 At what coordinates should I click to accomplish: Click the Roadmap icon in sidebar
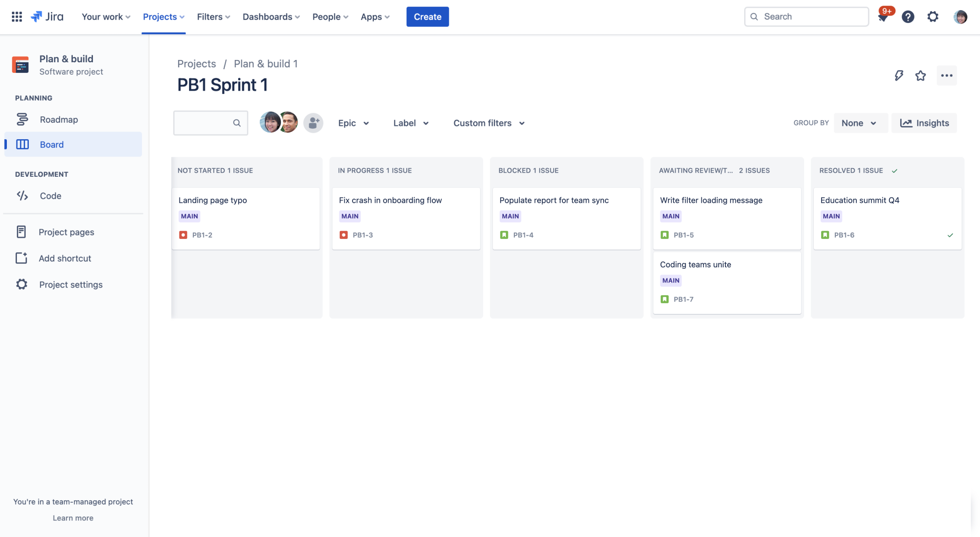22,119
